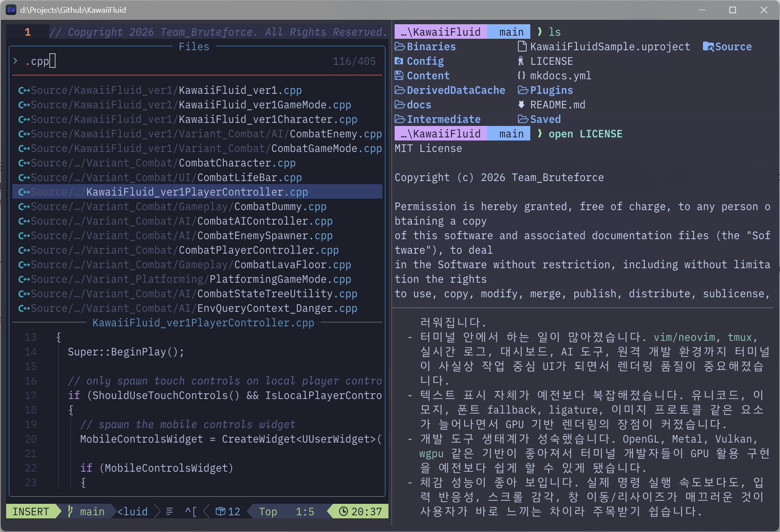Choose KawaiiFluid_ver1GameMode.cpp from the picker
780x532 pixels.
[252, 105]
